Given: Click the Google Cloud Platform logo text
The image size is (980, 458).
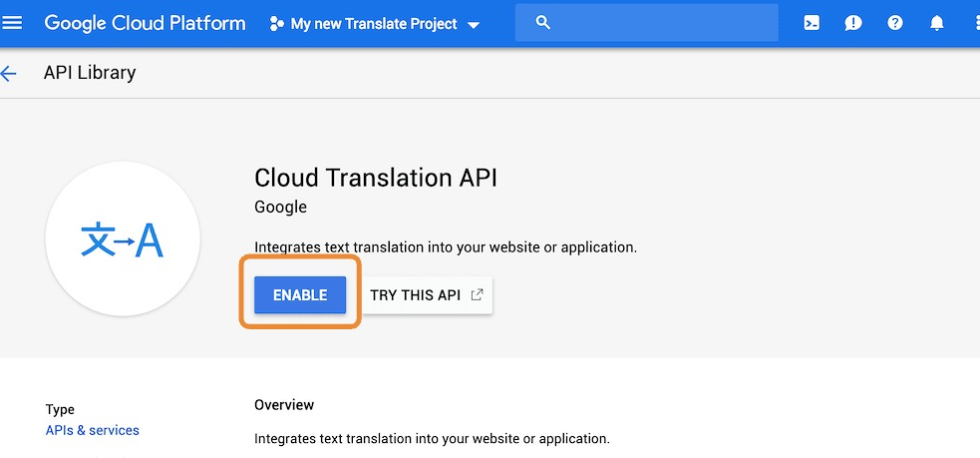Looking at the screenshot, I should [145, 23].
